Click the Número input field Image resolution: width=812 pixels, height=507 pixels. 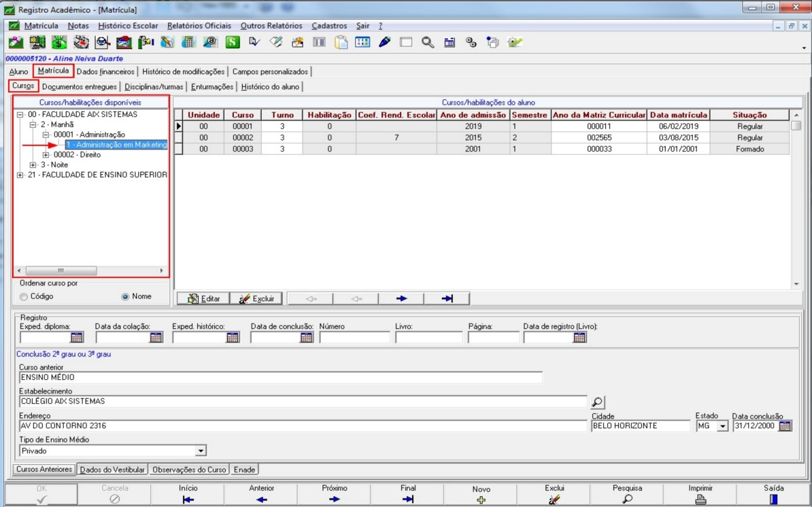pyautogui.click(x=354, y=337)
